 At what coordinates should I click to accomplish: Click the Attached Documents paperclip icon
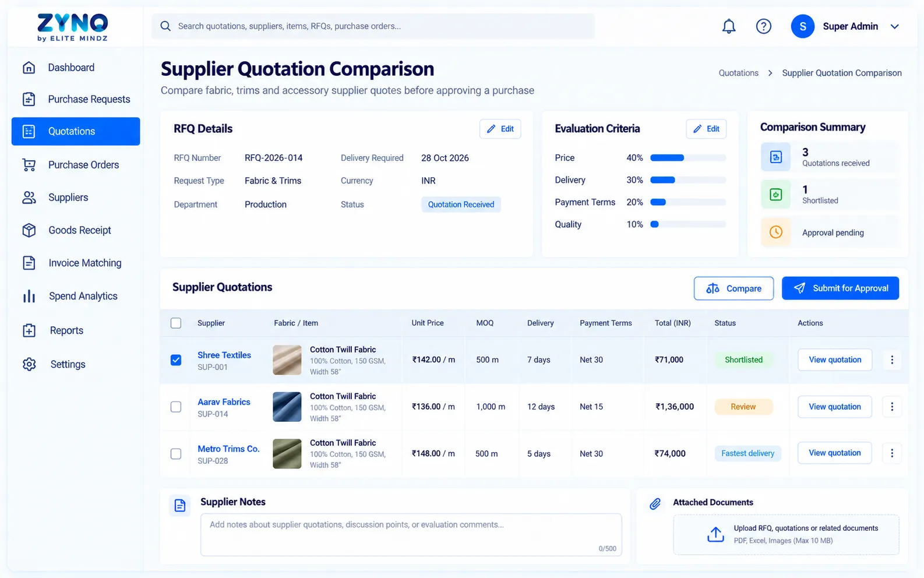click(655, 503)
